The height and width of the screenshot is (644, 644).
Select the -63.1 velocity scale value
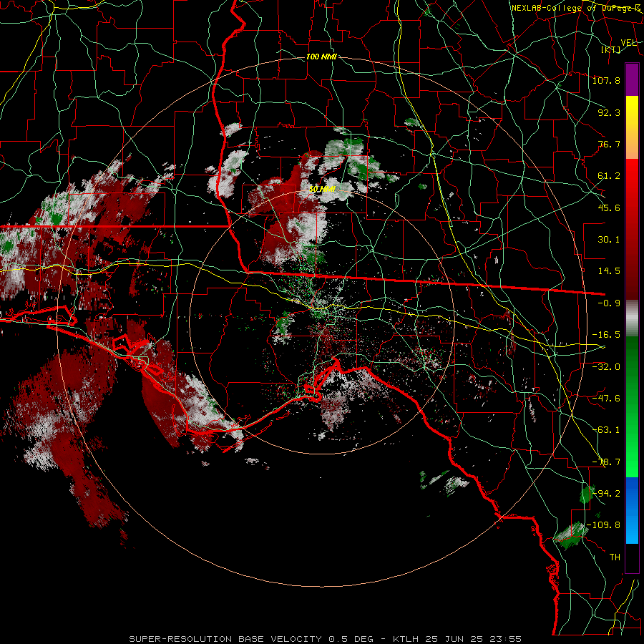[606, 430]
